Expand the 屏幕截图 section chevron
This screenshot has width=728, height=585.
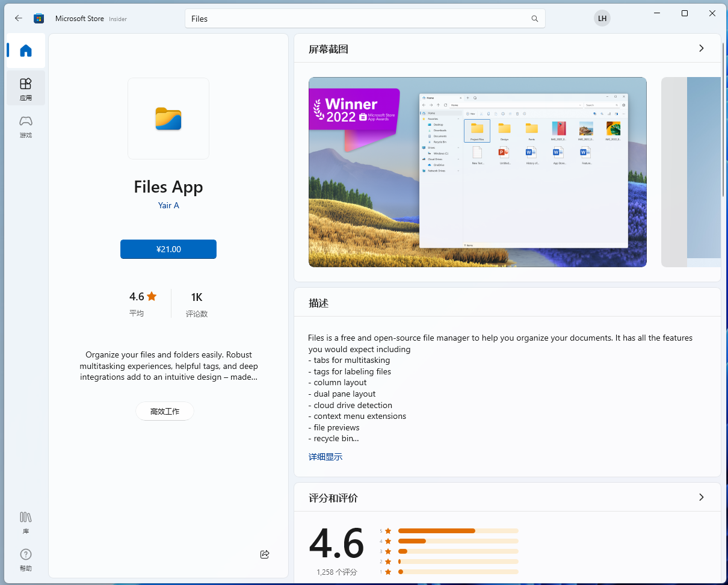point(701,48)
